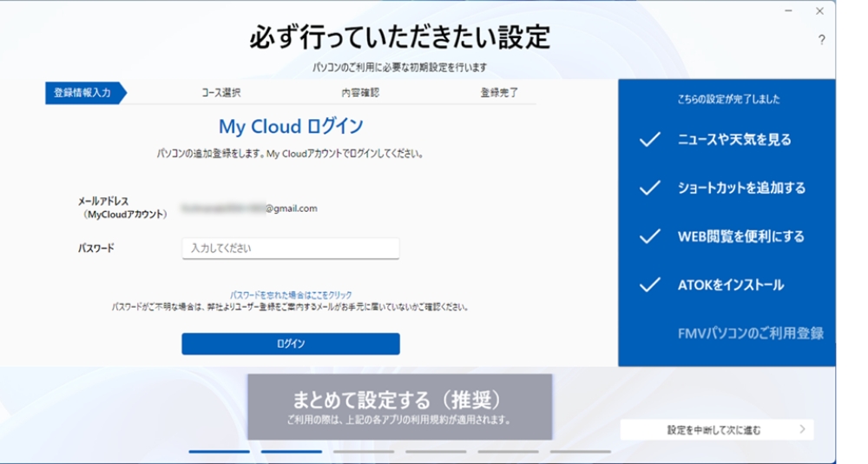Select ニュースや天気を見る in side panel
This screenshot has height=464, width=868.
[x=734, y=140]
